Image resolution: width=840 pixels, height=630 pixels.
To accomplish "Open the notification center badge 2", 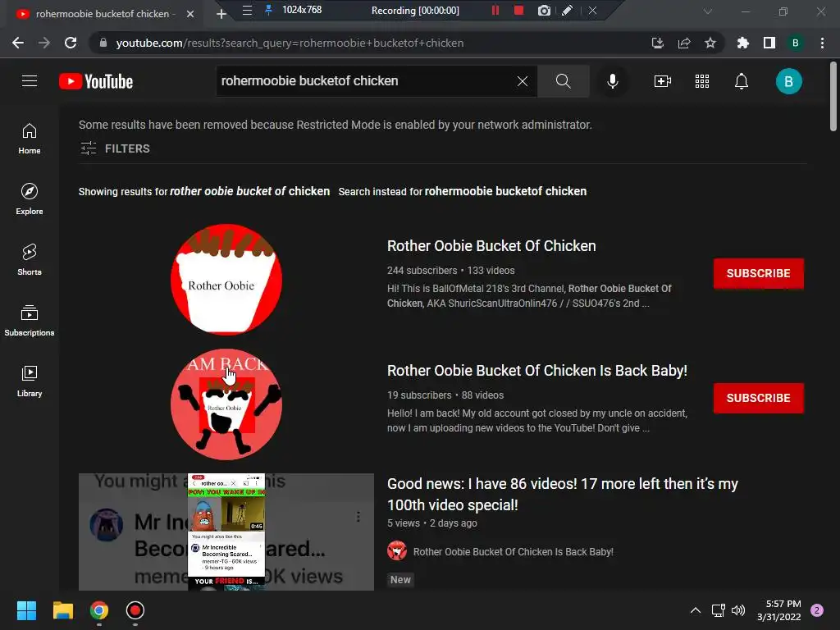I will pyautogui.click(x=817, y=610).
